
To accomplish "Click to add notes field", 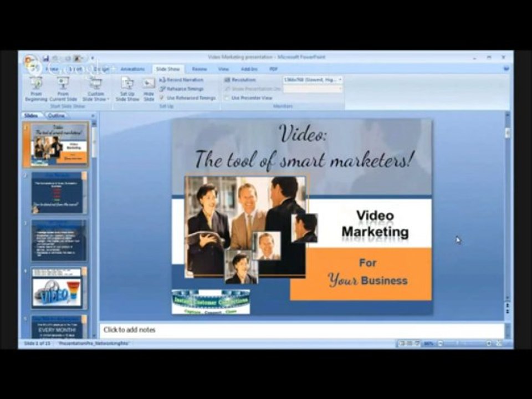I will [302, 330].
